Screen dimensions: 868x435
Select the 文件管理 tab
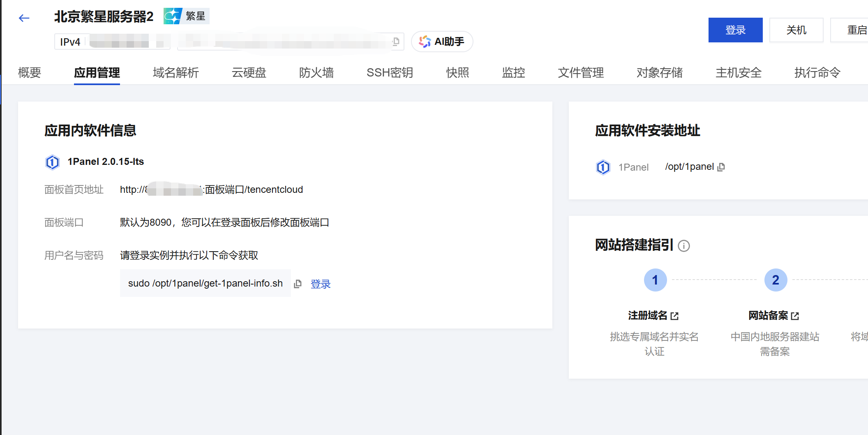click(x=580, y=73)
